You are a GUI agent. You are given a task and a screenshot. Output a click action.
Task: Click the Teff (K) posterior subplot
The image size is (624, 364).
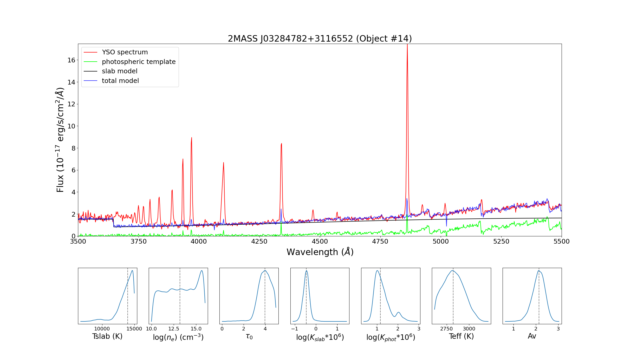(461, 296)
